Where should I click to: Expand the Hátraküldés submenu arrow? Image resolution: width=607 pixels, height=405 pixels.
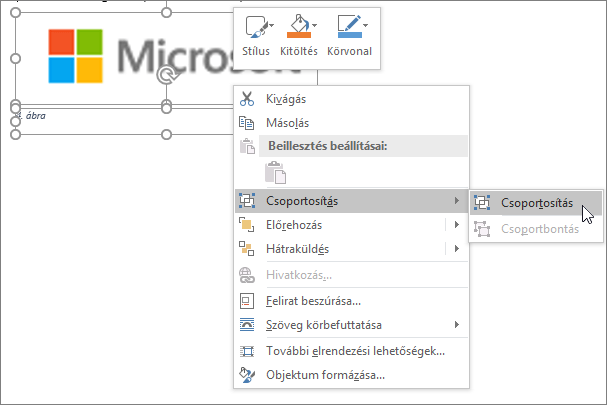tap(457, 249)
